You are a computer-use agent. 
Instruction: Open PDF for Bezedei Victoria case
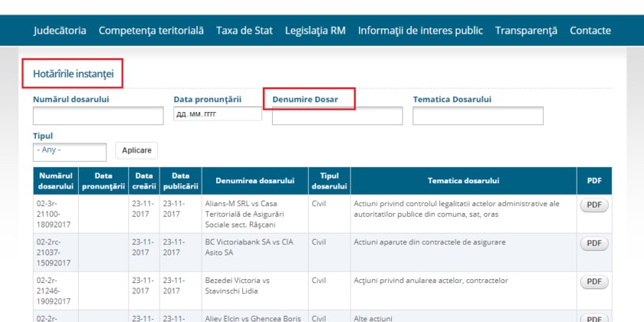pyautogui.click(x=594, y=282)
